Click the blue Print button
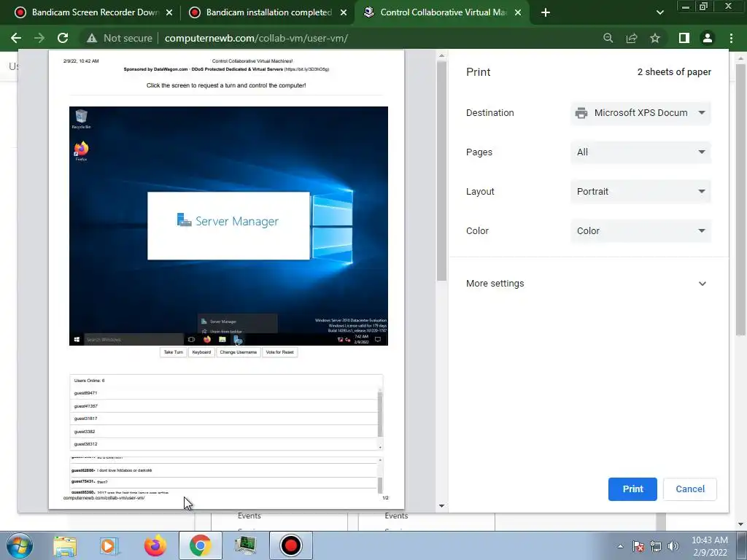This screenshot has width=747, height=560. (x=632, y=489)
